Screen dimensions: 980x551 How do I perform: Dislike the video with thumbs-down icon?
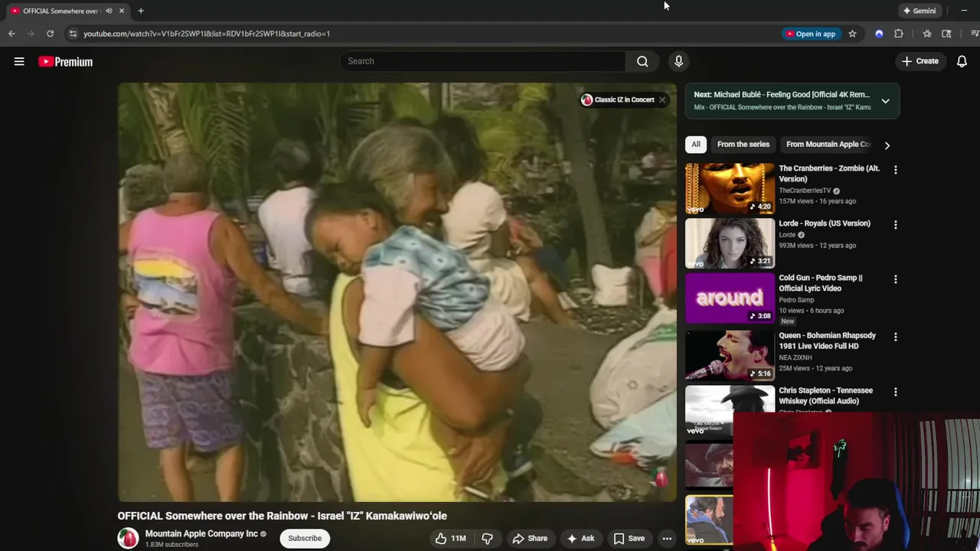pyautogui.click(x=487, y=538)
